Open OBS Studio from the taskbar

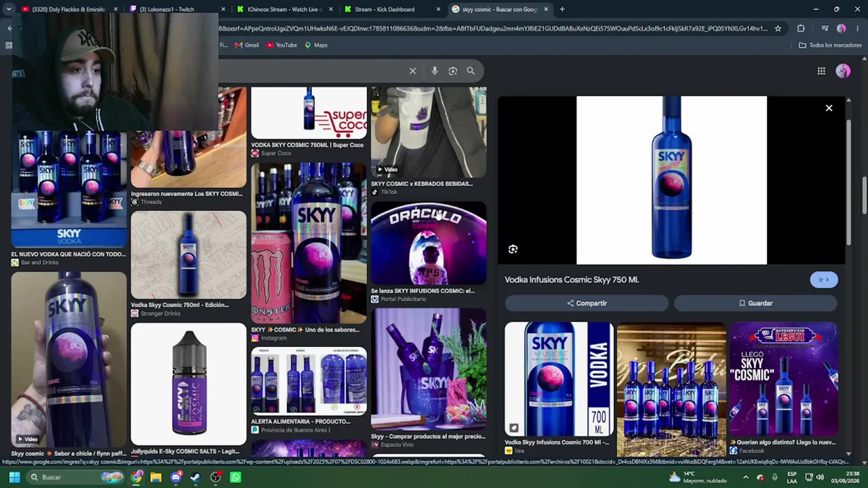coord(216,477)
